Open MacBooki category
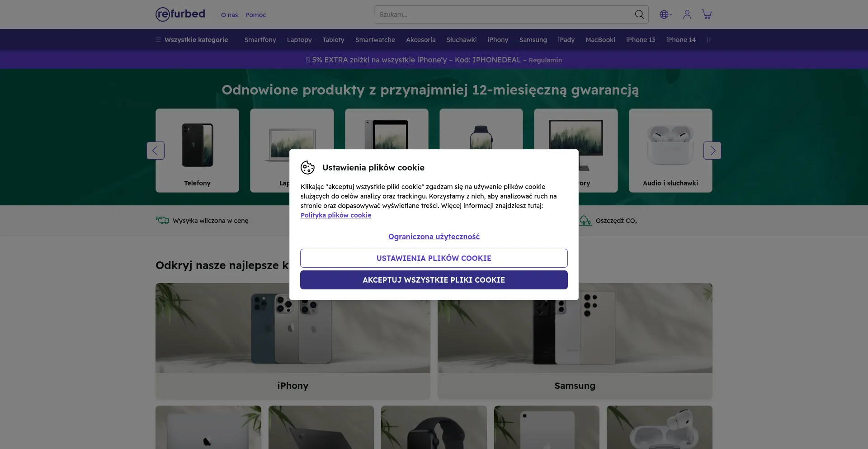The image size is (868, 449). pos(600,40)
